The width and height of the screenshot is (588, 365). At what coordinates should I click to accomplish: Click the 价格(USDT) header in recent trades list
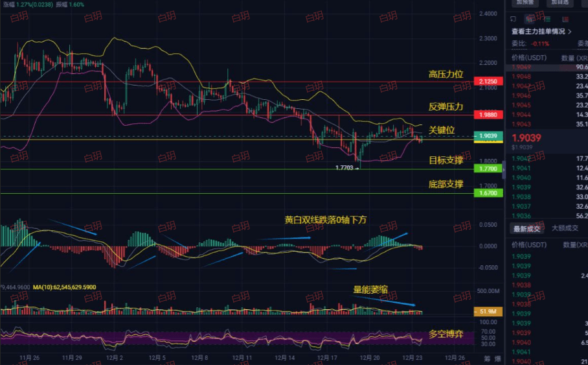(x=529, y=245)
